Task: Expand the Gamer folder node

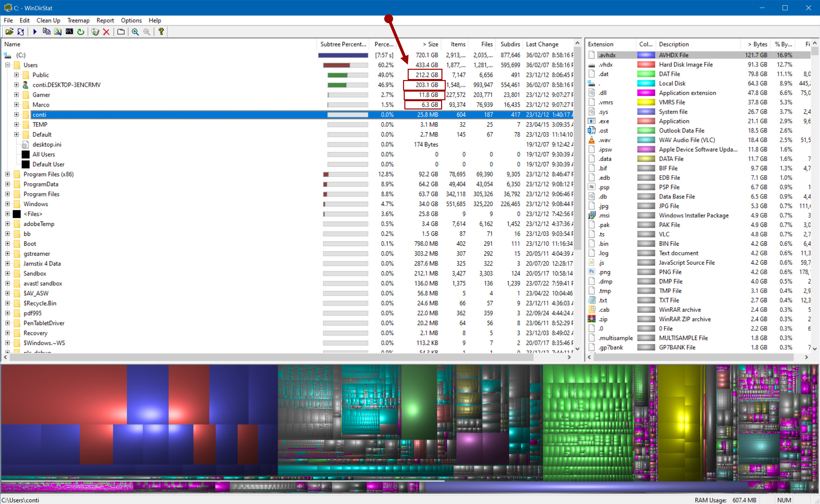Action: pyautogui.click(x=16, y=95)
